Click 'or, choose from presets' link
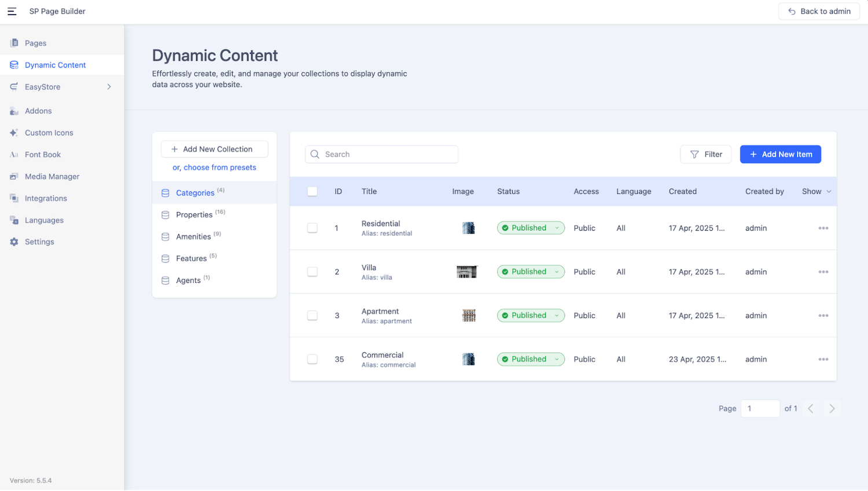 [x=214, y=168]
